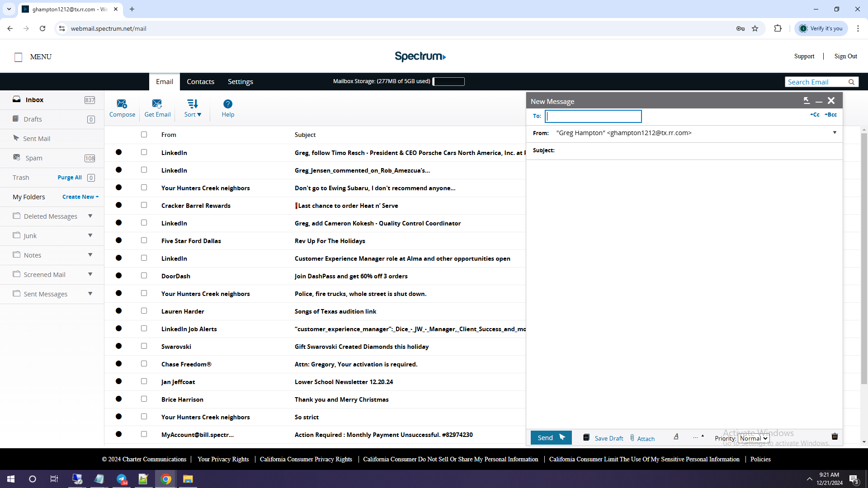Click the text formatting icon in composer
Viewport: 868px width, 488px height.
676,436
